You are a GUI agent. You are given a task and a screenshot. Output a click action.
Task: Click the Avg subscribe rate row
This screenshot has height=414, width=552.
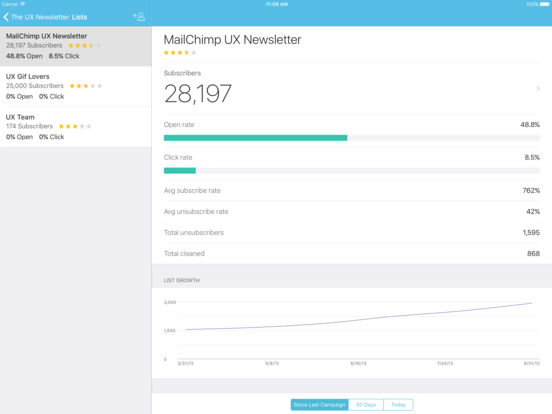coord(352,190)
